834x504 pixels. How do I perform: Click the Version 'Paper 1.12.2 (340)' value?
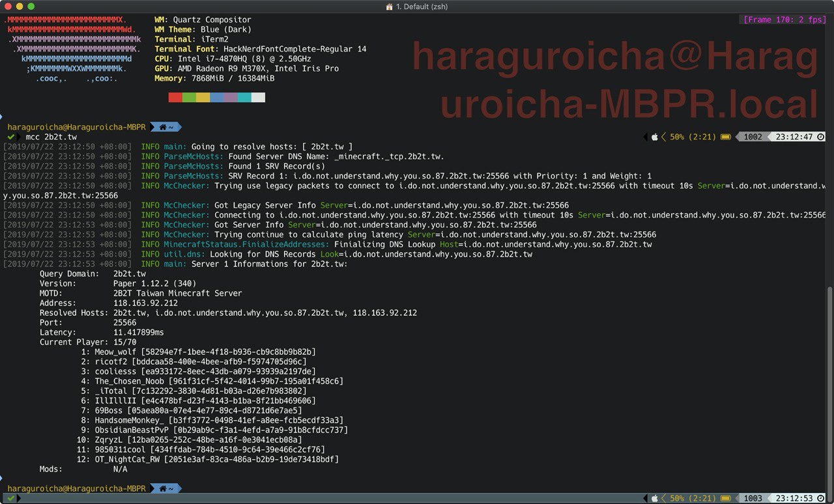click(154, 283)
